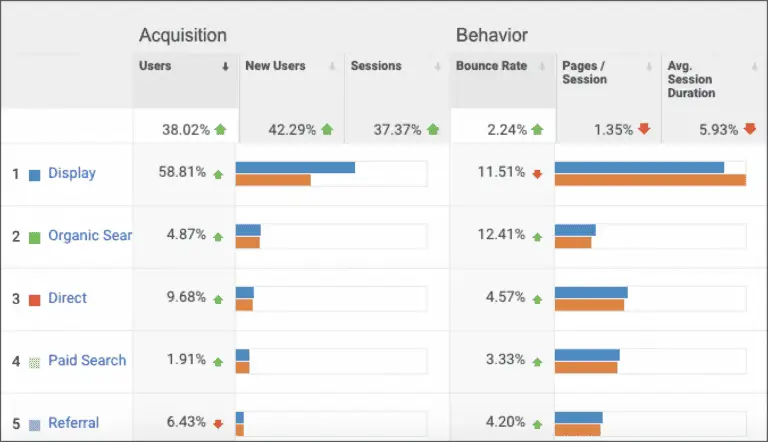Click the sort arrow beside Sessions header
Screen dimensions: 768x442
[x=437, y=67]
